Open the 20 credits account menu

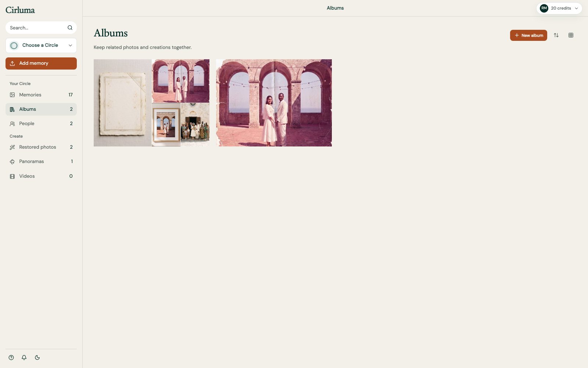coord(559,8)
